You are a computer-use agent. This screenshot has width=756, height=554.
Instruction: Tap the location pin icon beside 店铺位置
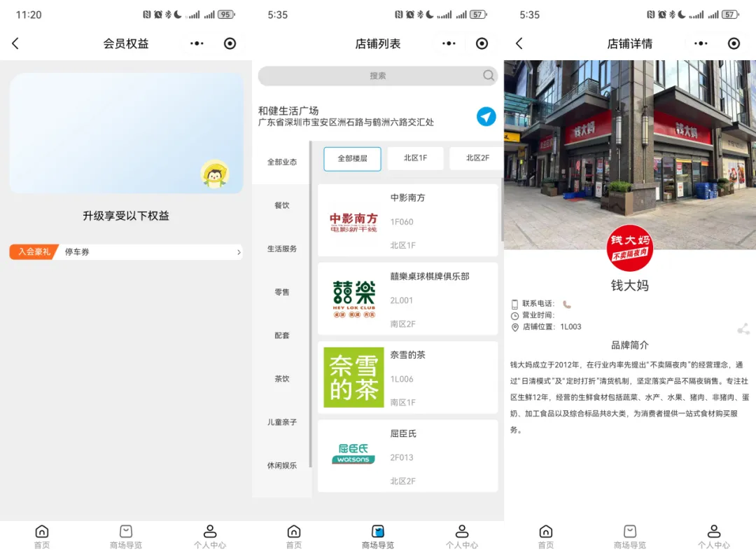[514, 326]
